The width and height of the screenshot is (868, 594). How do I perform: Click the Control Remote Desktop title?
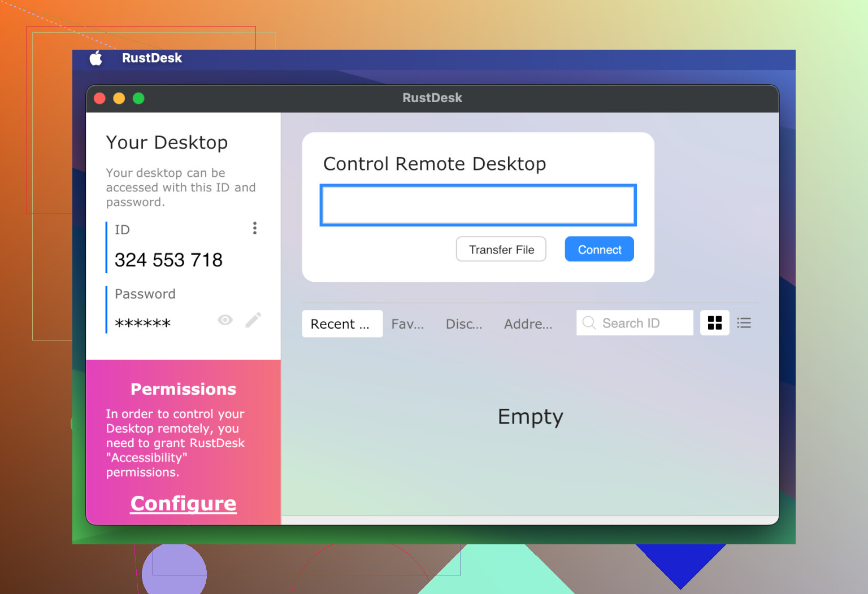tap(435, 164)
